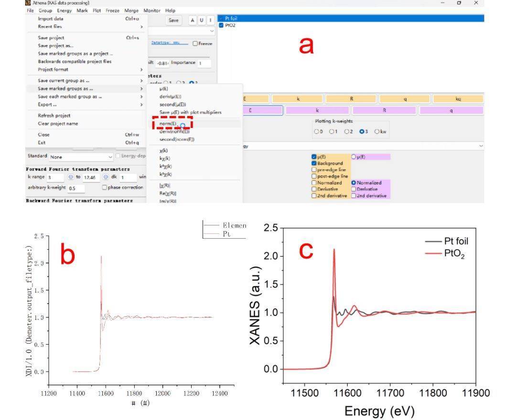Screen dimensions: 516x420
Task: Expand the Export... submenu
Action: [x=85, y=105]
